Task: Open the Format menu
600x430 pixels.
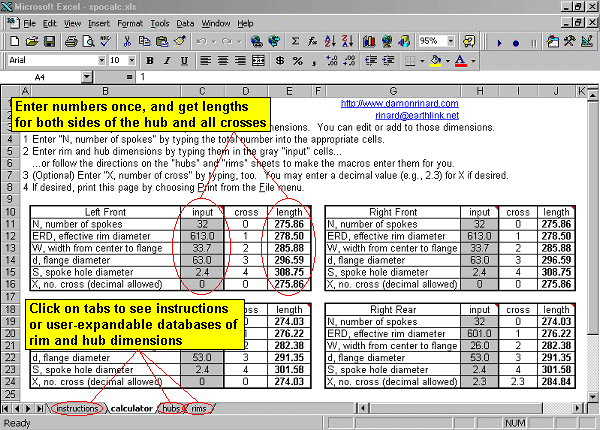Action: coord(130,23)
